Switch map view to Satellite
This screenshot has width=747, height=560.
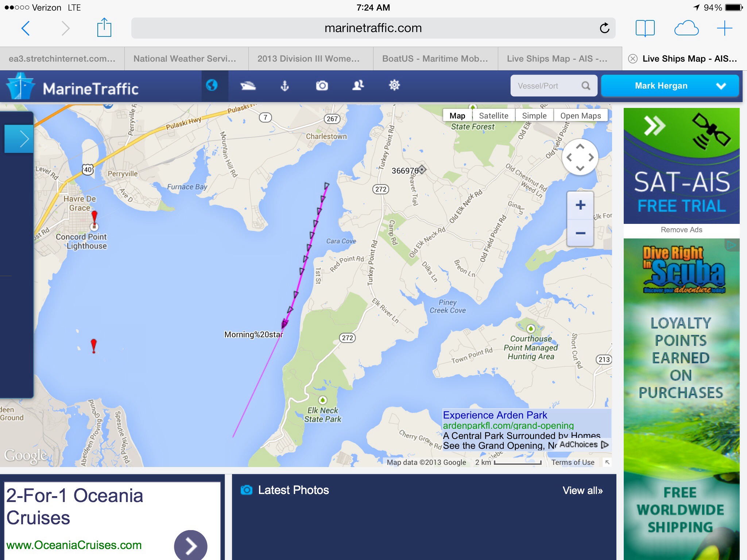[x=494, y=116]
